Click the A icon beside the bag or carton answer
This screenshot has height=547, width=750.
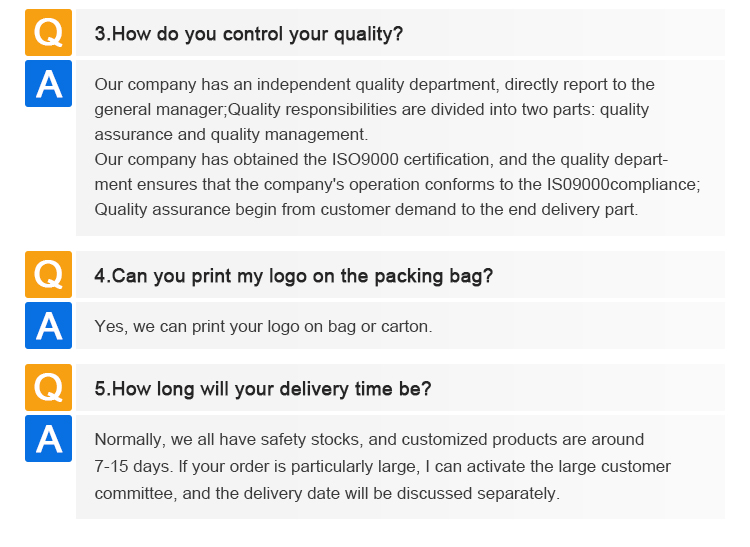tap(48, 325)
